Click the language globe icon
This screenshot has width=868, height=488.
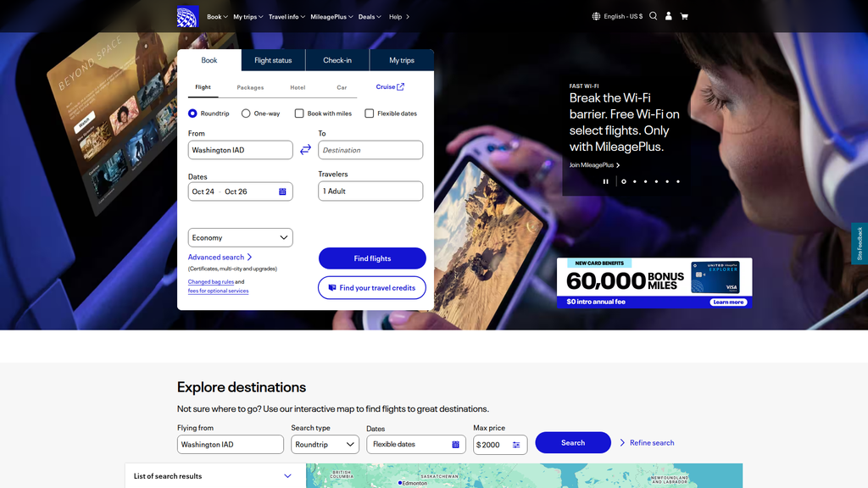pos(596,17)
